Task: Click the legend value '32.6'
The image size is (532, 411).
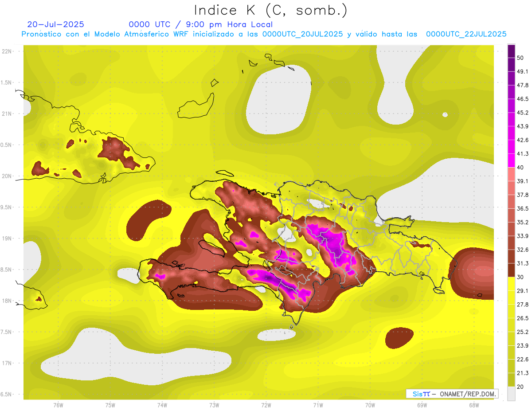Action: [x=523, y=250]
